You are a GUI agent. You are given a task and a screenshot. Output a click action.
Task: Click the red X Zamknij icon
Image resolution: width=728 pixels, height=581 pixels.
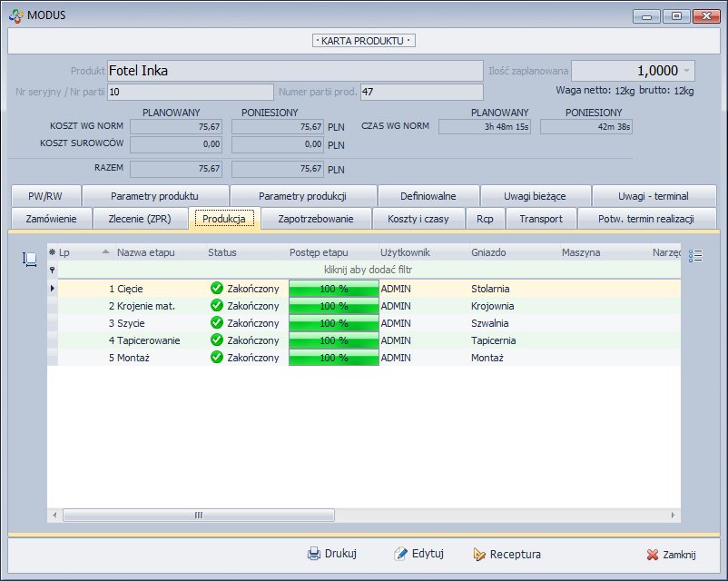coord(652,555)
